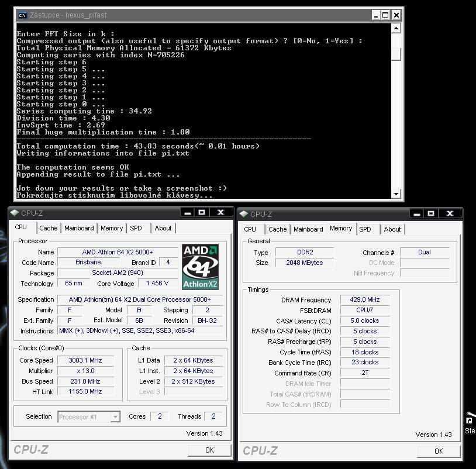
Task: Open About tab in left CPU-Z window
Action: click(163, 228)
